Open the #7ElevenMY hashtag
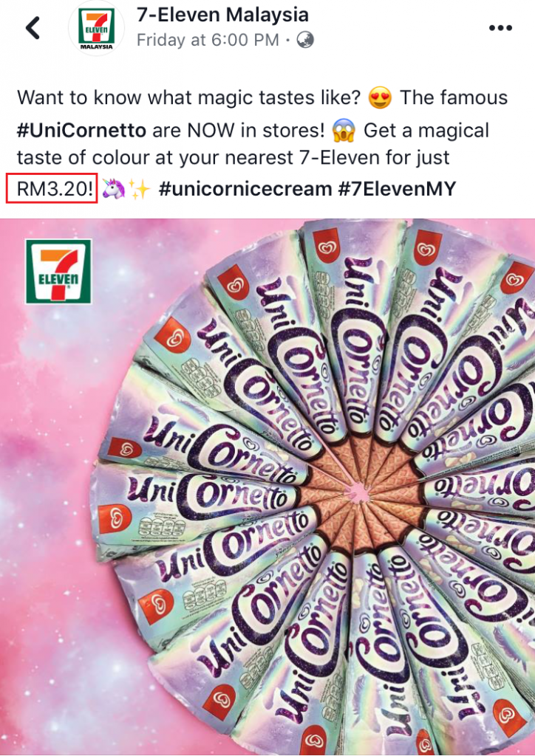The height and width of the screenshot is (756, 535). tap(397, 188)
